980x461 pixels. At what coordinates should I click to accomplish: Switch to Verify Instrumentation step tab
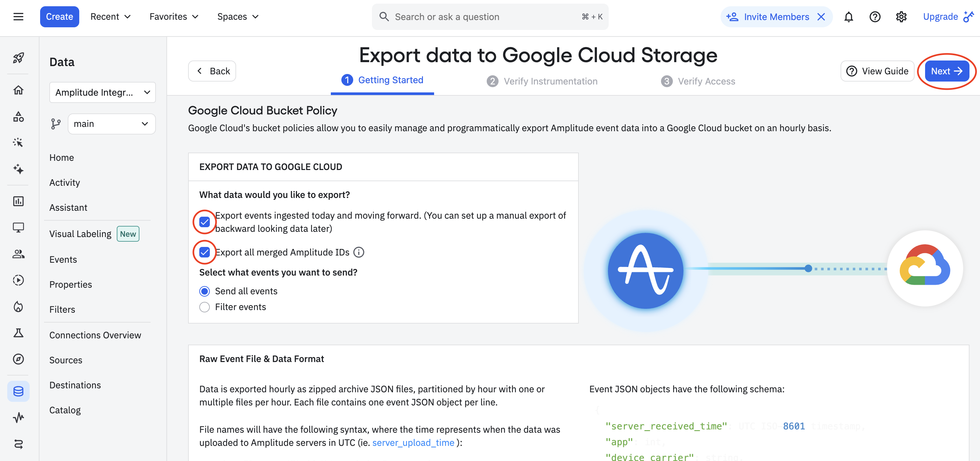542,81
